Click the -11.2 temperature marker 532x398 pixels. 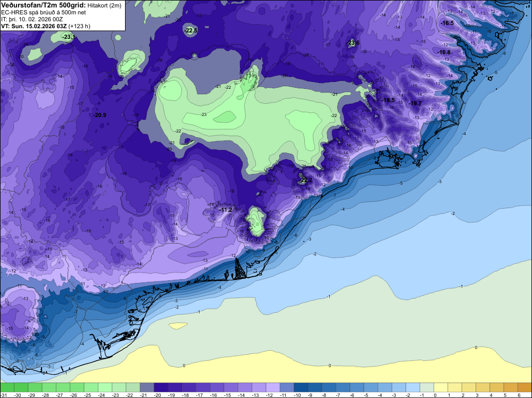pos(226,210)
